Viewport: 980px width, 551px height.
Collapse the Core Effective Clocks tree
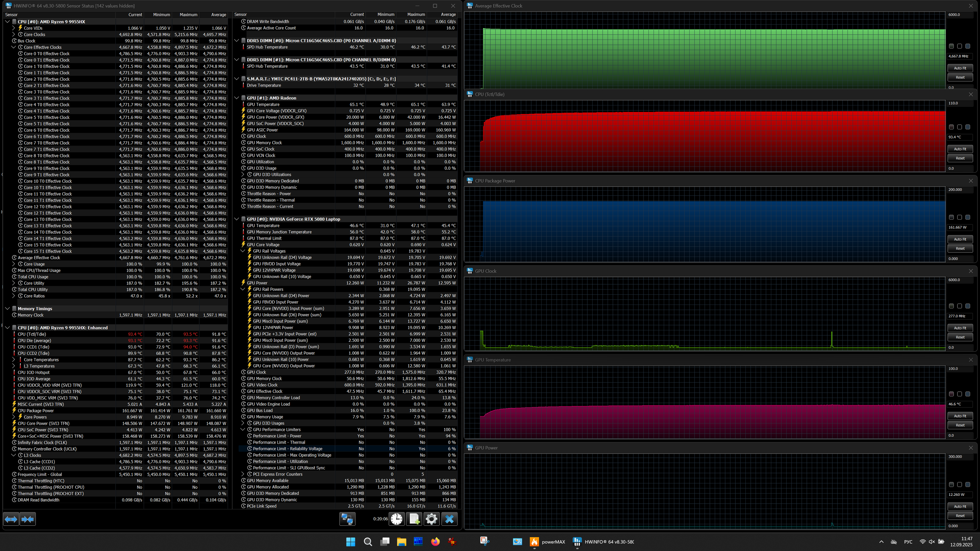pyautogui.click(x=14, y=47)
